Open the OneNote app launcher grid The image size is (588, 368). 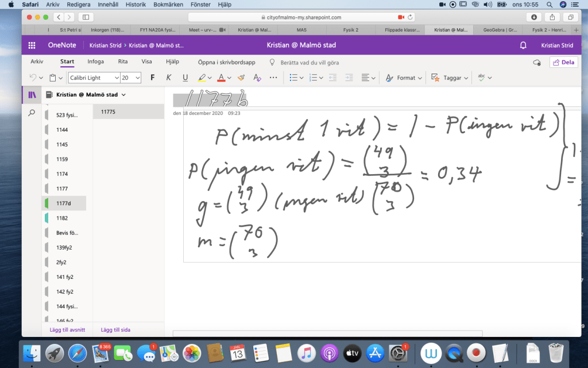(32, 45)
